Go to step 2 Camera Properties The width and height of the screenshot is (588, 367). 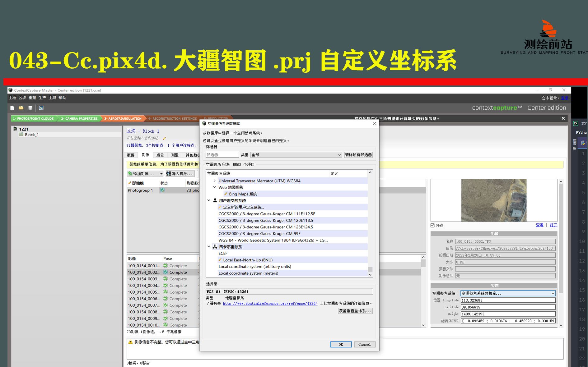click(x=79, y=118)
